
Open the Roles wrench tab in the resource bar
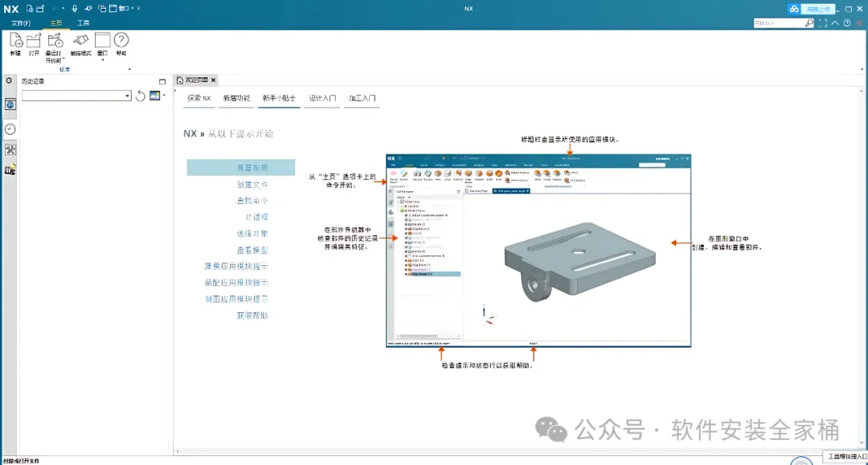click(10, 149)
